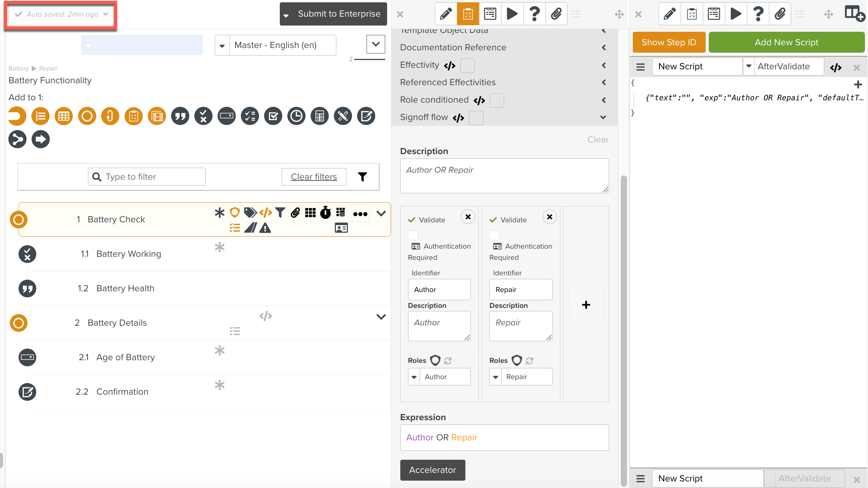Select the help question tab in middle panel
Viewport: 868px width, 488px height.
tap(534, 14)
